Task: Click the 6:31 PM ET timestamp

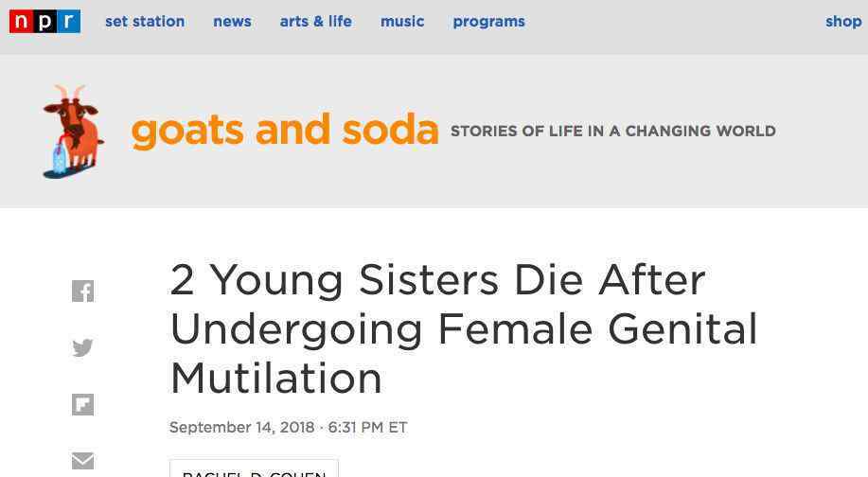Action: pos(367,427)
